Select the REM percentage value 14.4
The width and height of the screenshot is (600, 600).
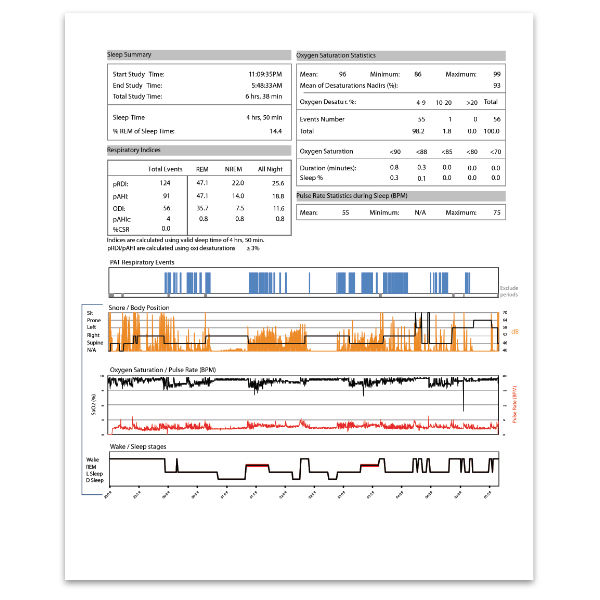(276, 131)
